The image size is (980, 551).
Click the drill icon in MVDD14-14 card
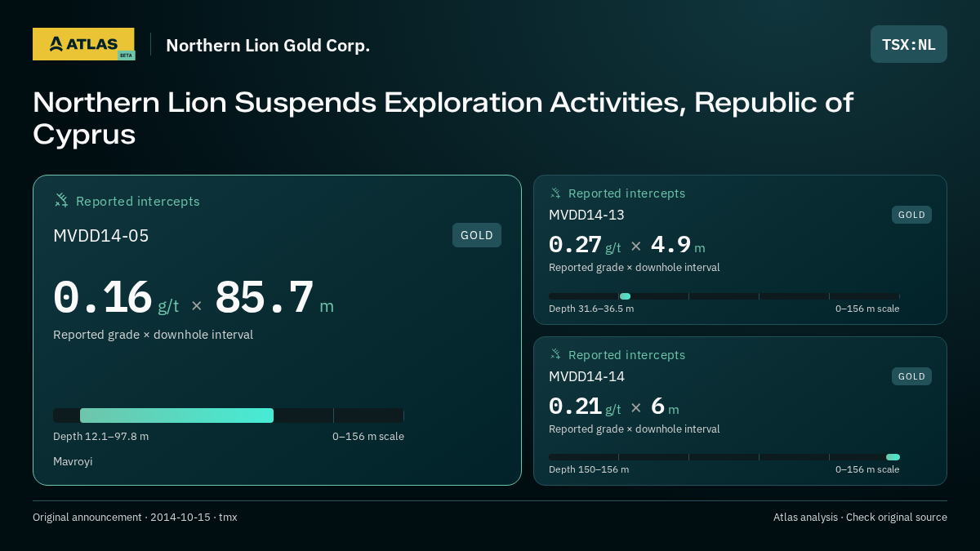(x=555, y=354)
